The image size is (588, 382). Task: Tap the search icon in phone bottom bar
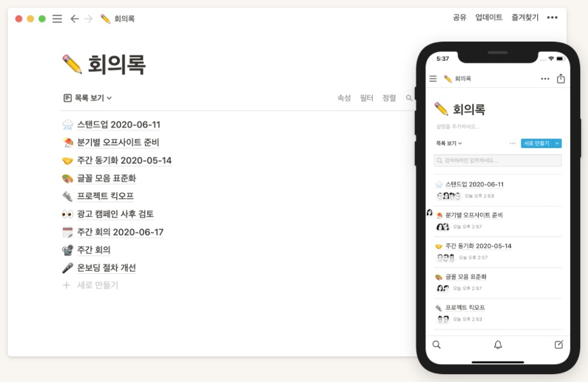(436, 345)
